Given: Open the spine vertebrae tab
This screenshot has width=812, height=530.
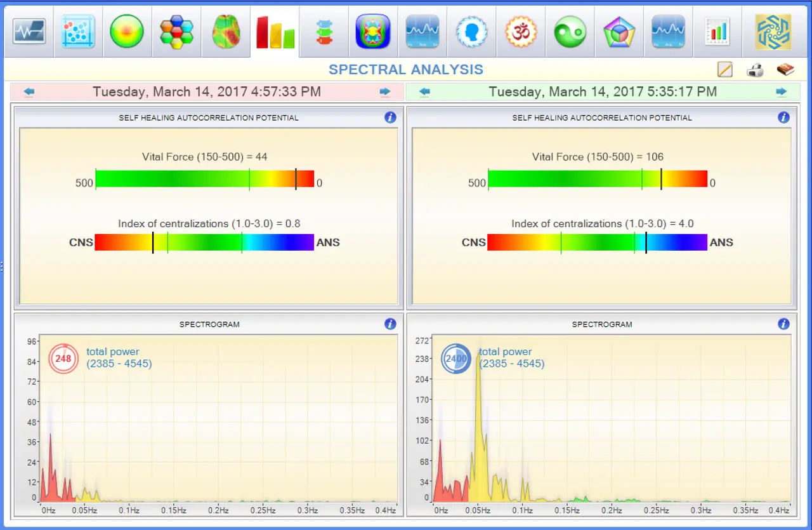Looking at the screenshot, I should (x=324, y=32).
